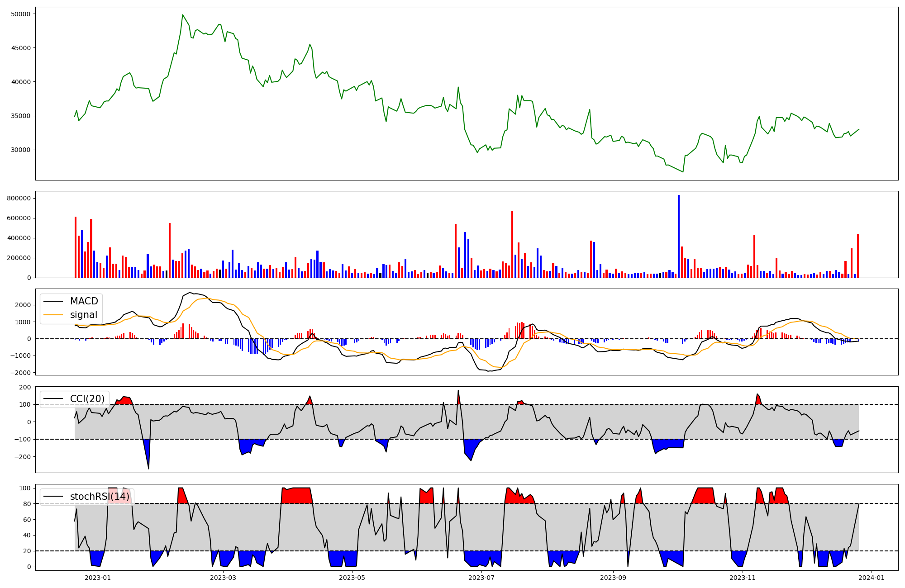Click the signal legend text
The image size is (905, 588).
(83, 315)
